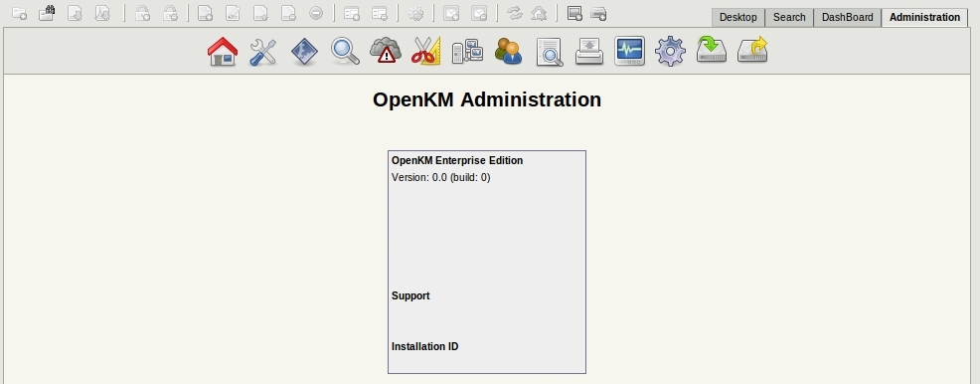Open document log viewer icon
Image resolution: width=980 pixels, height=384 pixels.
(550, 52)
